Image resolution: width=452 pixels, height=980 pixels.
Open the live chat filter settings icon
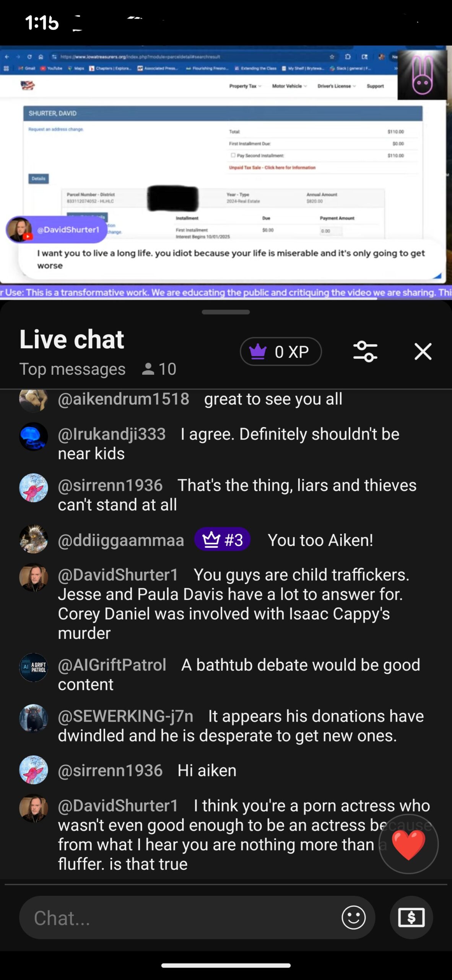coord(365,351)
